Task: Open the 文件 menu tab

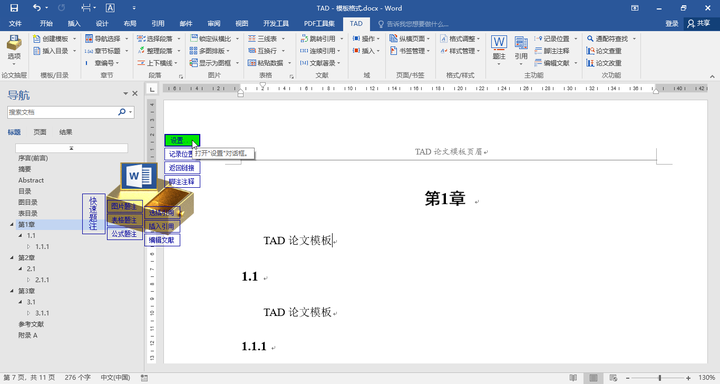Action: (x=15, y=23)
